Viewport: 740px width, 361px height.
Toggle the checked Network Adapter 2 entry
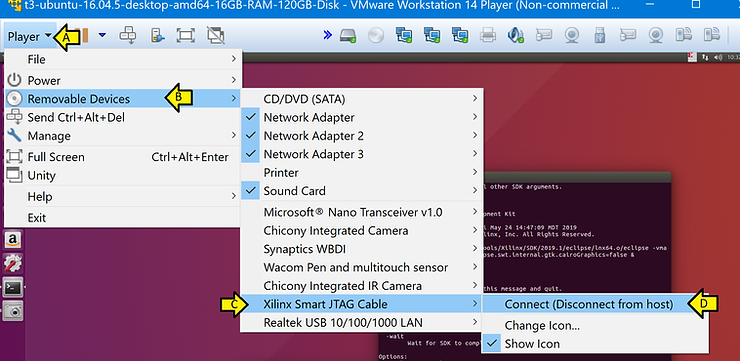[362, 136]
